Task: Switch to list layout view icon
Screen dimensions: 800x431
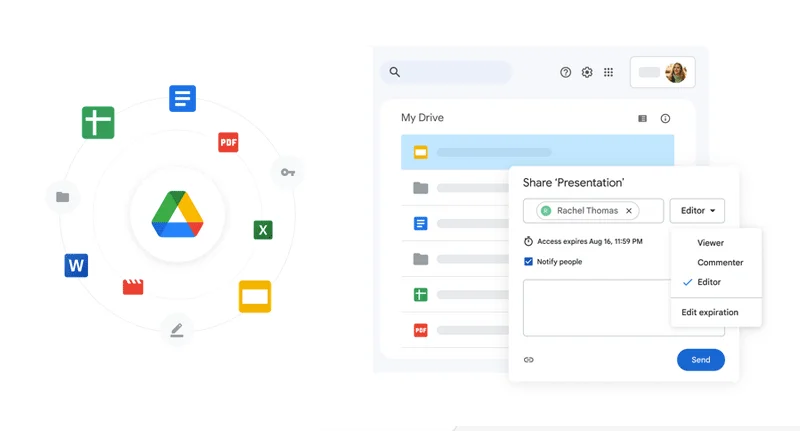Action: click(x=642, y=118)
